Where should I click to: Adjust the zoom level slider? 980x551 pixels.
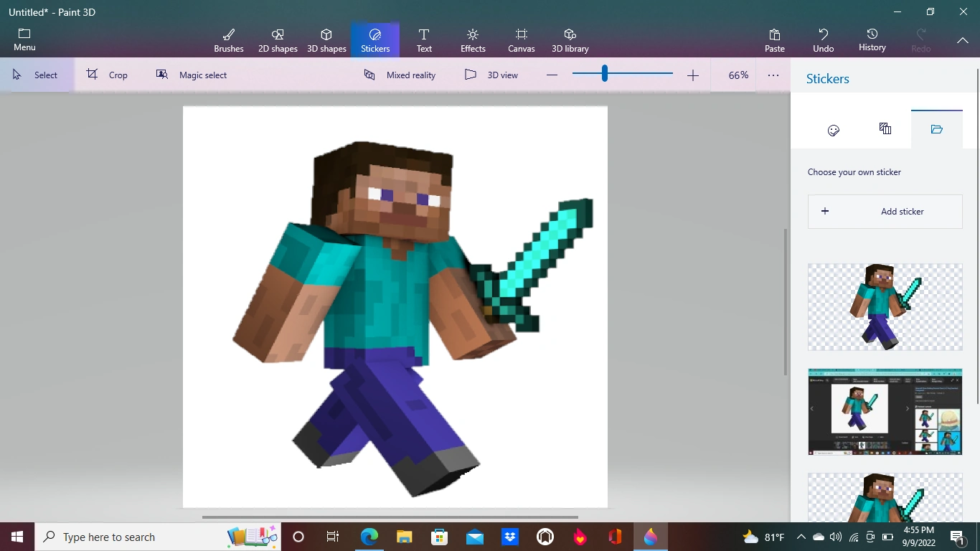605,73
